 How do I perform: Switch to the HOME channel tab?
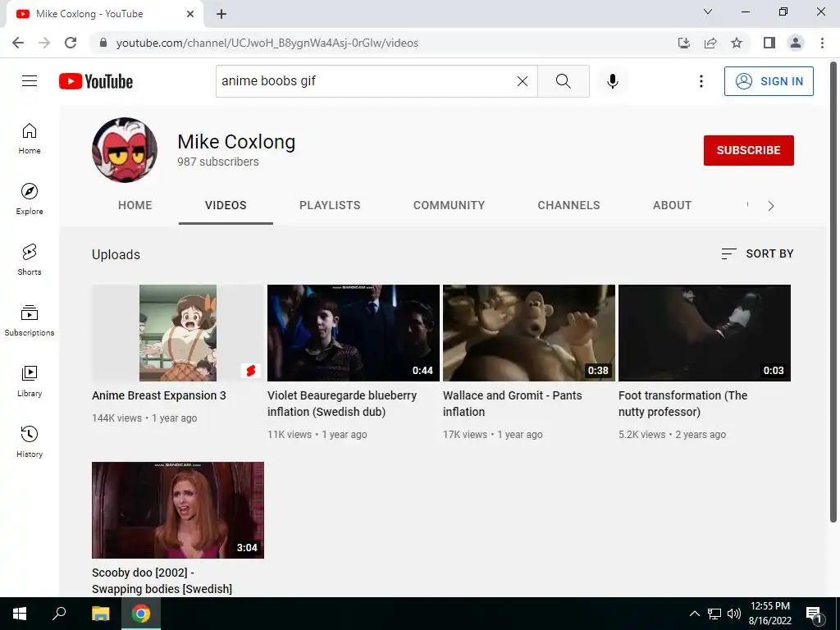(135, 205)
